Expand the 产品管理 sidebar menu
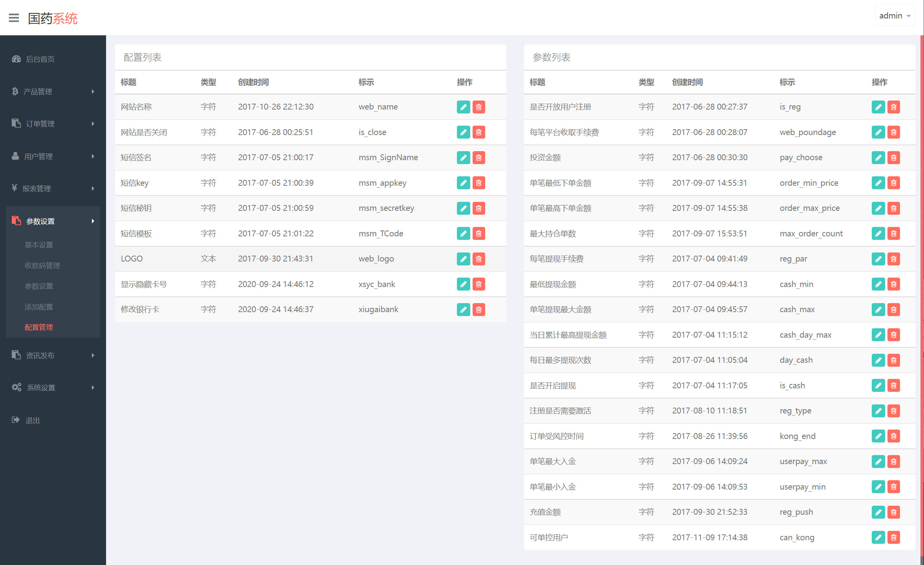 tap(53, 91)
